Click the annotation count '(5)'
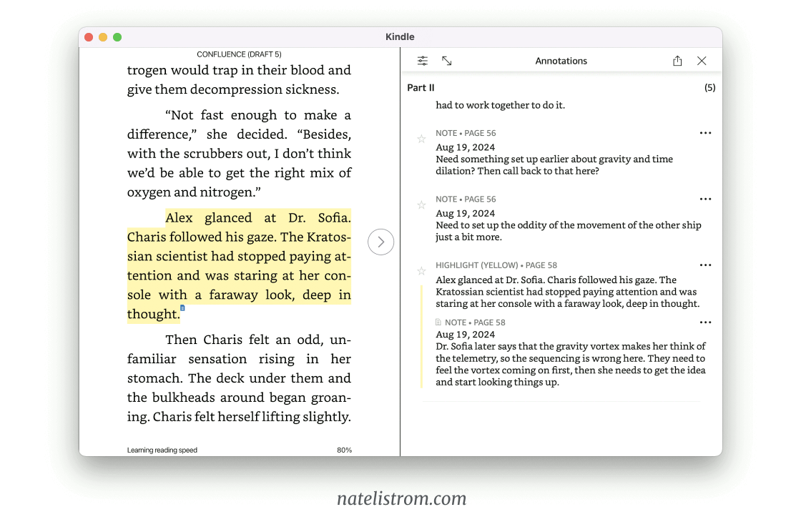Screen dimensions: 801x532 coord(710,88)
